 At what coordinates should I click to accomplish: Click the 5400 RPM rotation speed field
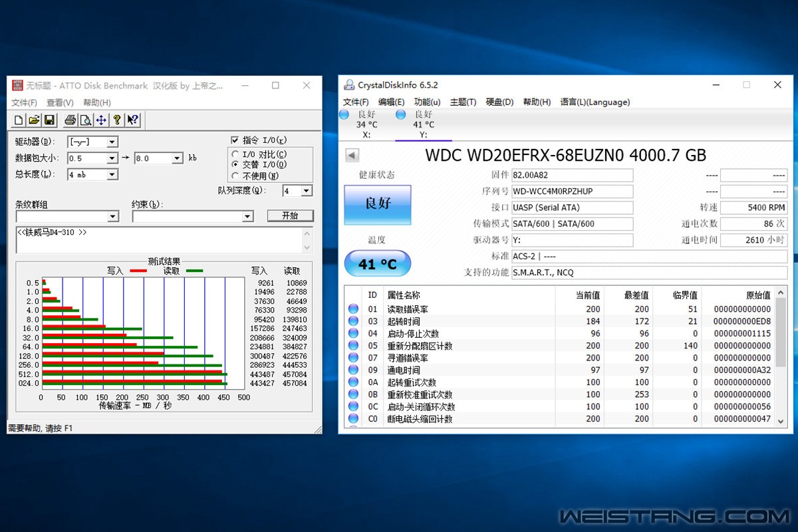point(753,207)
